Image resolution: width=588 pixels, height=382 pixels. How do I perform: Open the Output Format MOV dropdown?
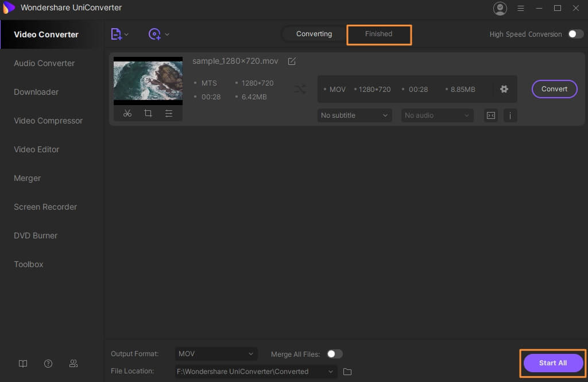coord(216,354)
